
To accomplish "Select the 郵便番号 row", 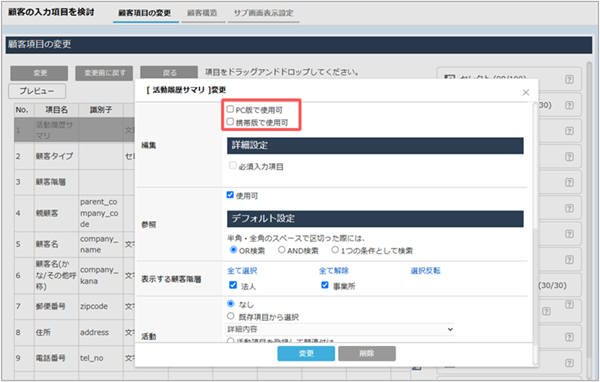I will click(x=75, y=307).
